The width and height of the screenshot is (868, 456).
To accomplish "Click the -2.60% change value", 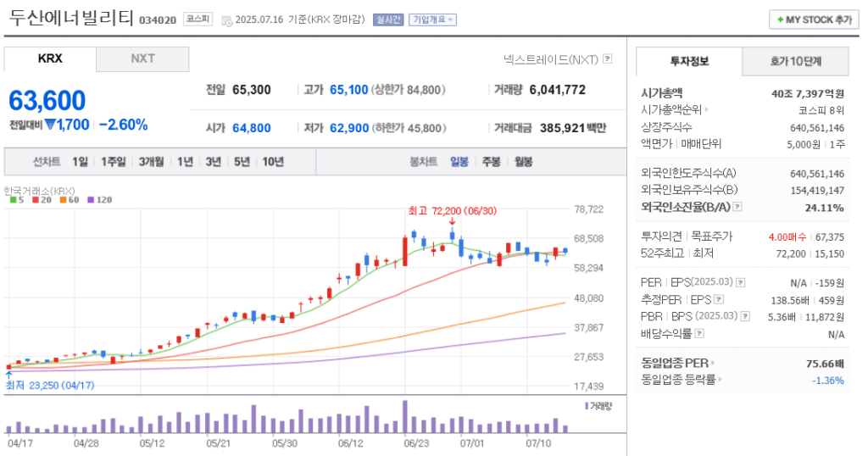I will click(x=124, y=125).
